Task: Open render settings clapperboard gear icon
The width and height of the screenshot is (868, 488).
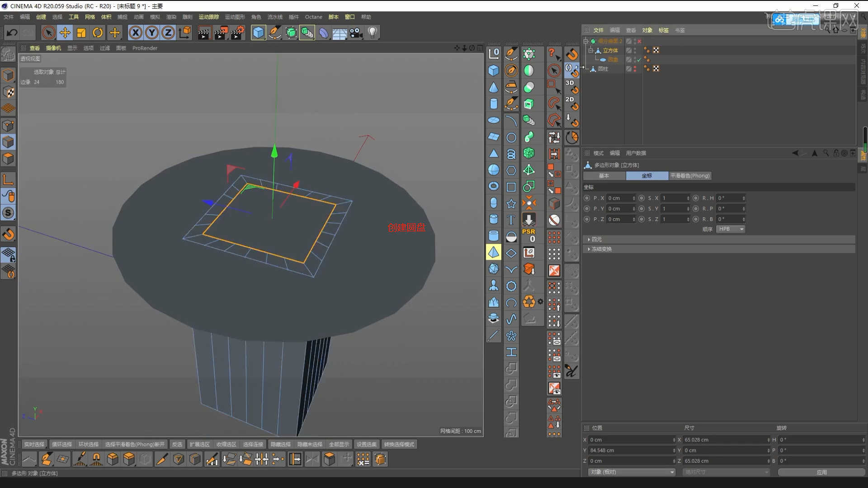Action: [238, 33]
